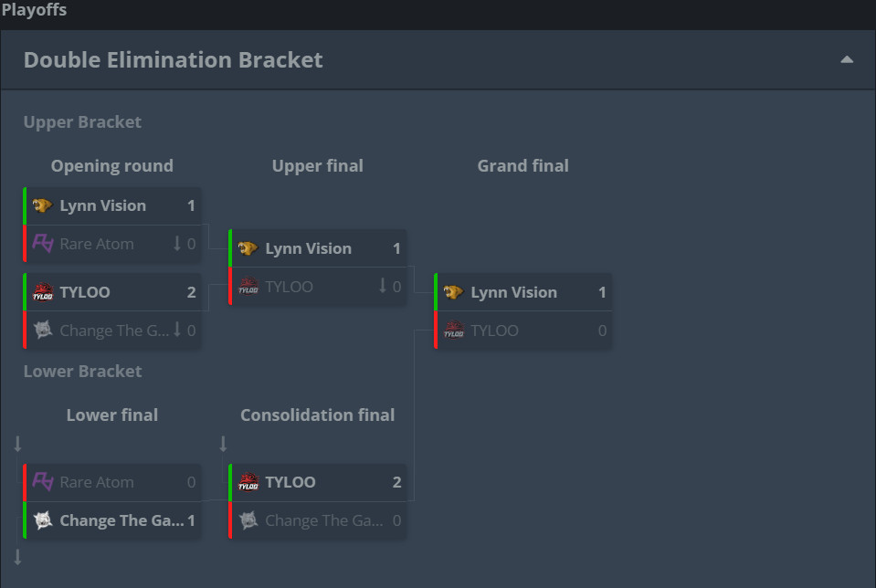Open Lynn Vision team in Grand final
The image size is (876, 588).
(513, 292)
